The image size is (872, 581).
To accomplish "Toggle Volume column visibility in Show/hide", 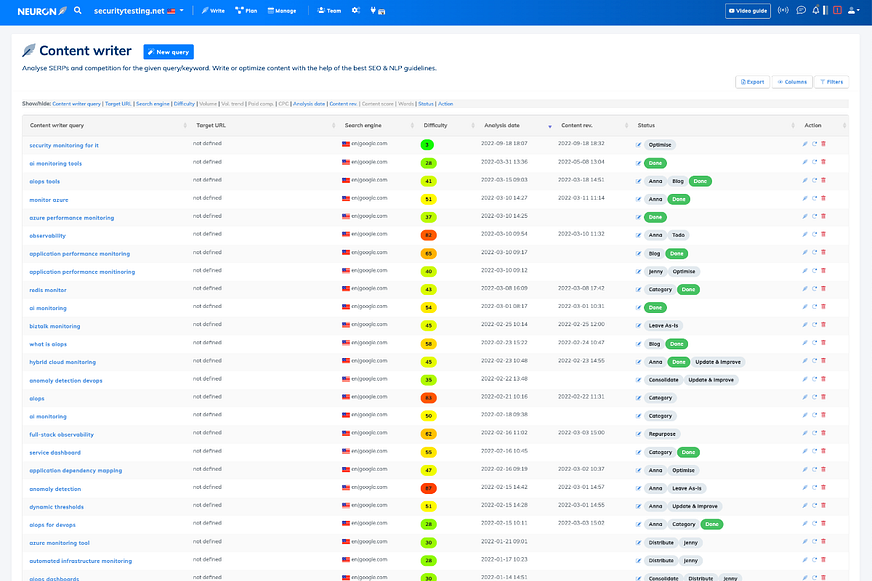I will tap(208, 104).
